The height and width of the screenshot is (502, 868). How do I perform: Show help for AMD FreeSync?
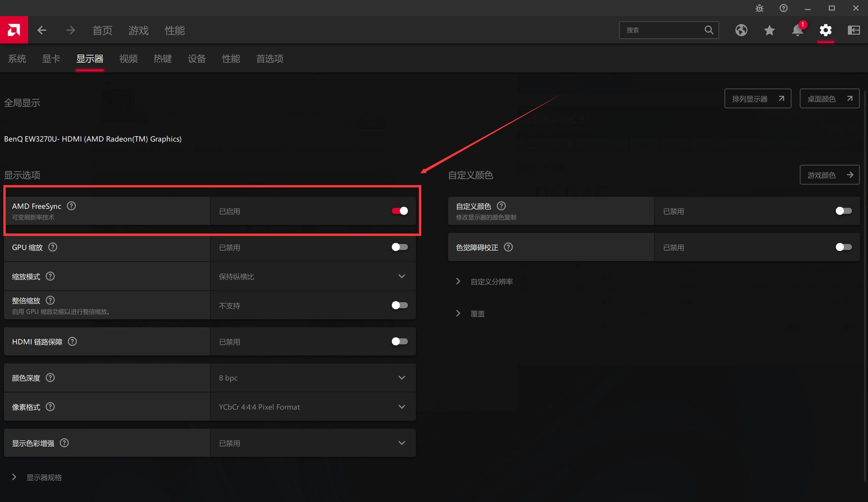pos(71,206)
